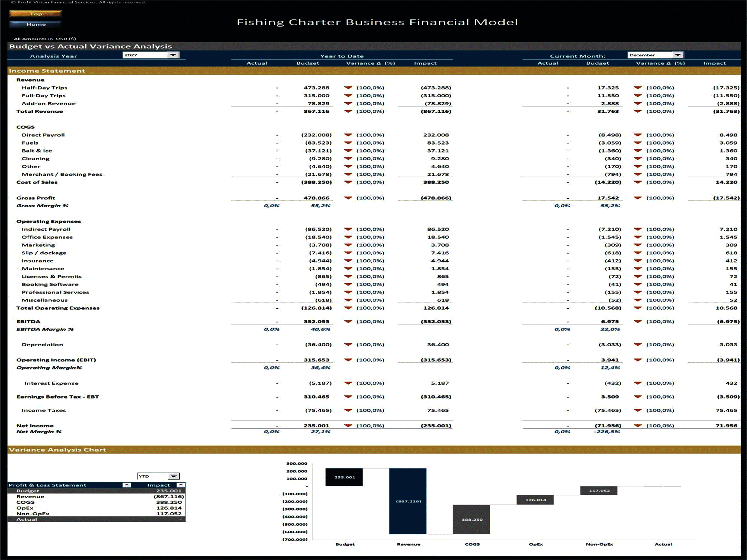
Task: Select the Revenue bar in the variance chart
Action: 408,502
